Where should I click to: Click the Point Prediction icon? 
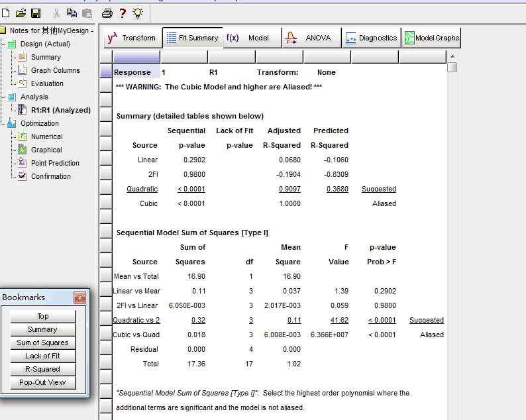(x=22, y=163)
